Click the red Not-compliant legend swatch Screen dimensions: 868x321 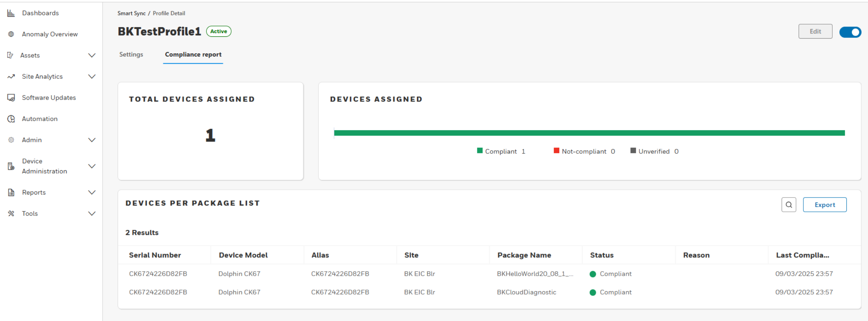click(556, 150)
